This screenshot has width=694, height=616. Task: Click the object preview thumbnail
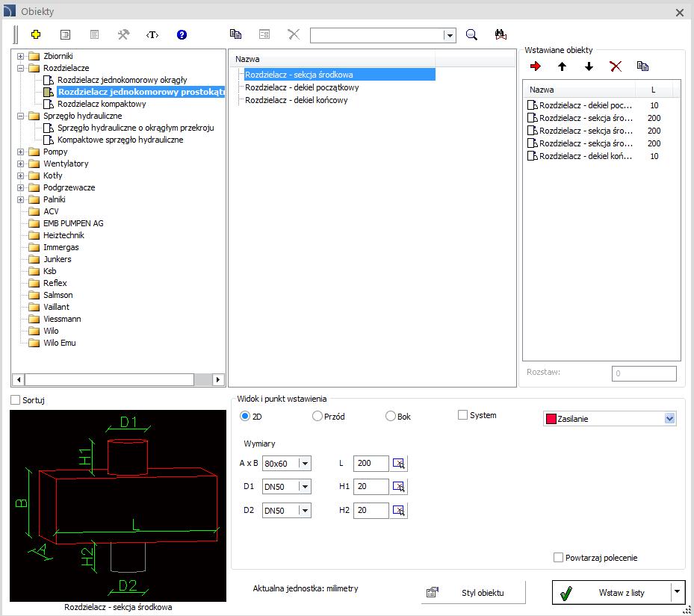pos(118,505)
